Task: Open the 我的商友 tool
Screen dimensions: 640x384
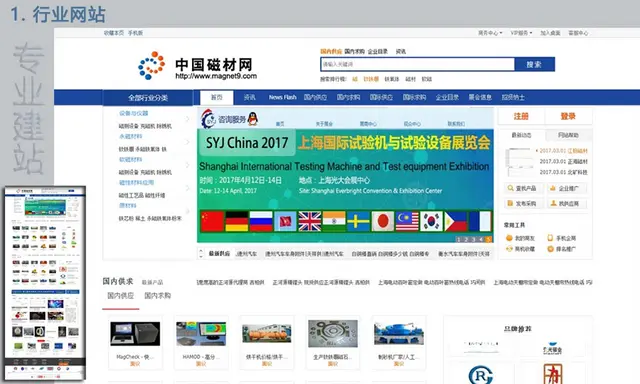Action: [x=520, y=238]
